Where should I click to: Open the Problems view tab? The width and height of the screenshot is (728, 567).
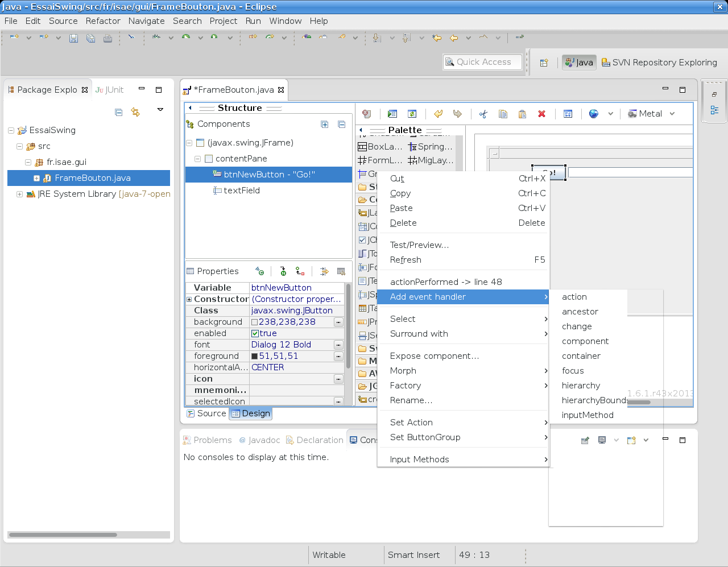pos(207,440)
